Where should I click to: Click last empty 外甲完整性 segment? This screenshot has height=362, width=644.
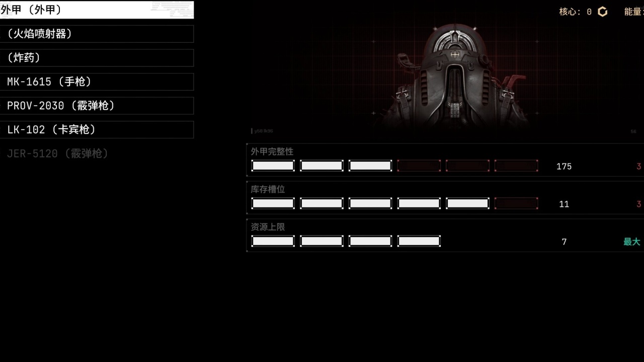[x=516, y=166]
